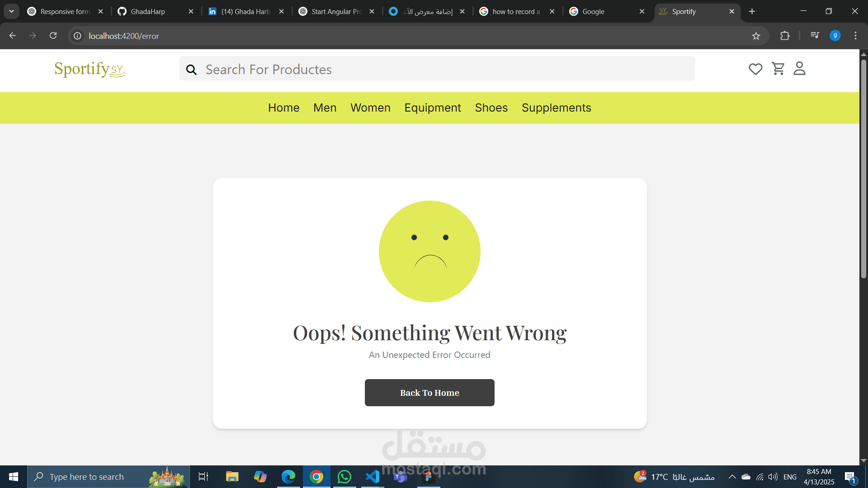Bookmark this page with star icon

756,36
